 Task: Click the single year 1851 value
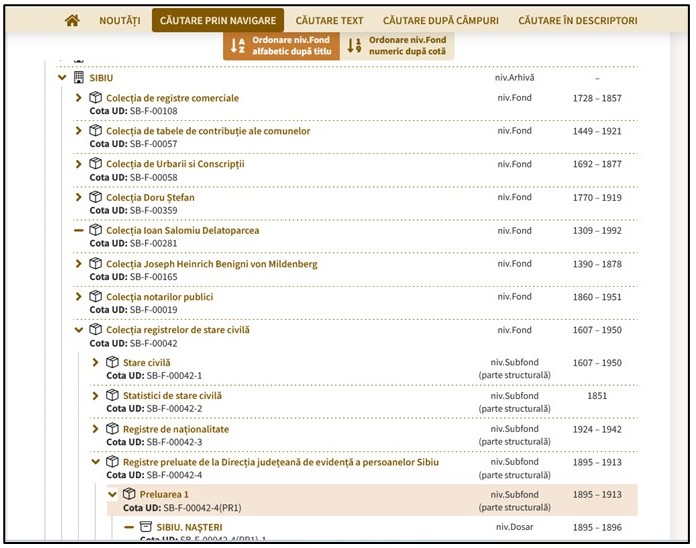597,396
